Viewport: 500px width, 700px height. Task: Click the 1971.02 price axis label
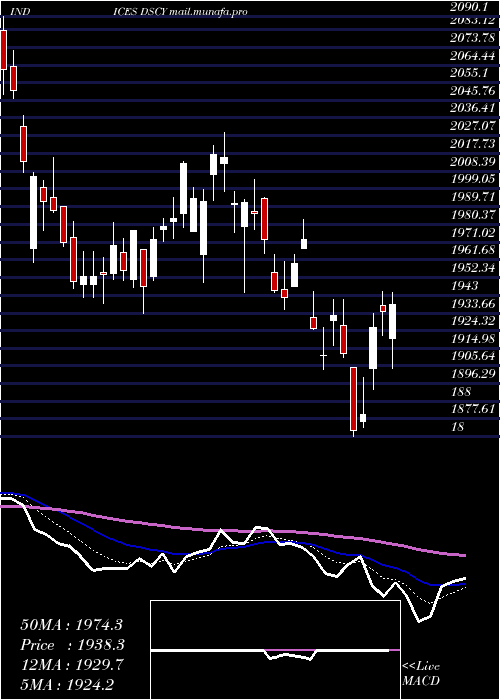coord(472,232)
